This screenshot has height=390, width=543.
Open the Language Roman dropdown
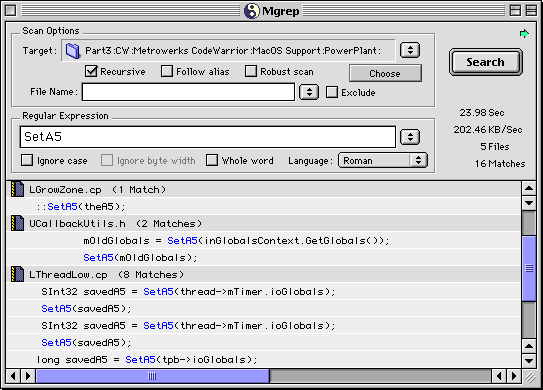[383, 160]
